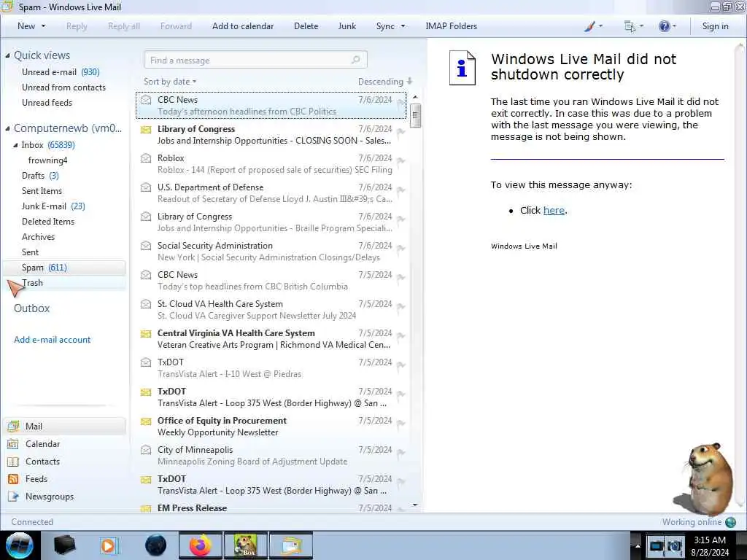The height and width of the screenshot is (560, 747).
Task: Flag the City of Minneapolis message
Action: point(401,452)
